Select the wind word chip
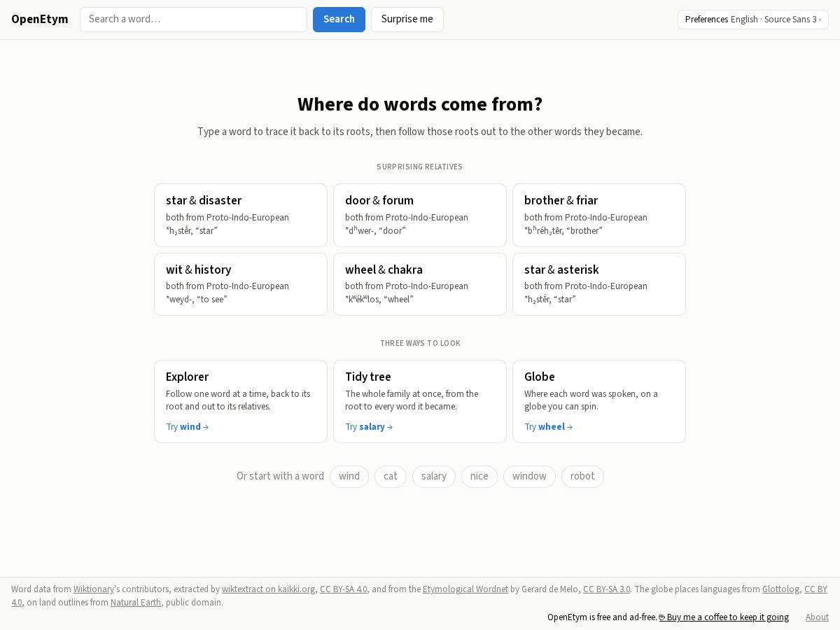 click(349, 477)
